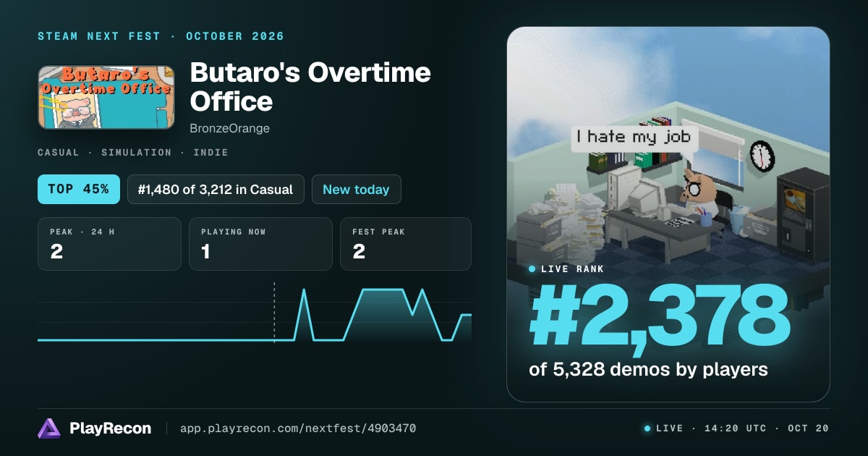Click the LIVE RANK label
This screenshot has width=868, height=456.
pyautogui.click(x=572, y=269)
